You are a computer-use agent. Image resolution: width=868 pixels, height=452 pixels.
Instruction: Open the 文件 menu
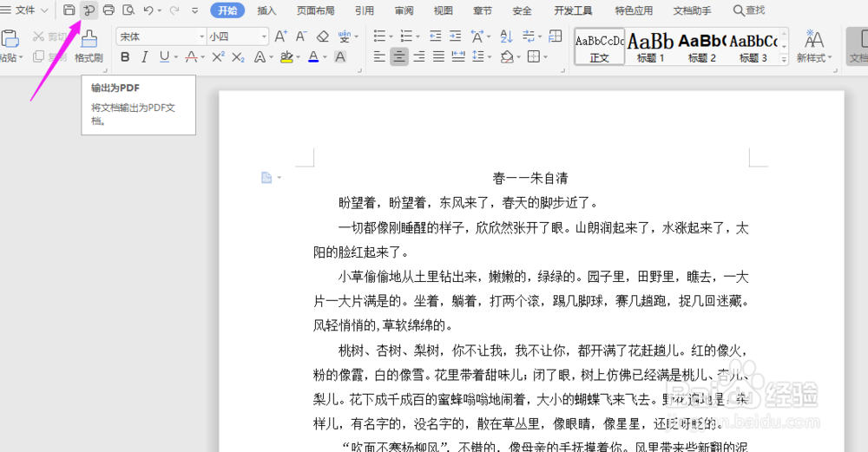click(25, 10)
